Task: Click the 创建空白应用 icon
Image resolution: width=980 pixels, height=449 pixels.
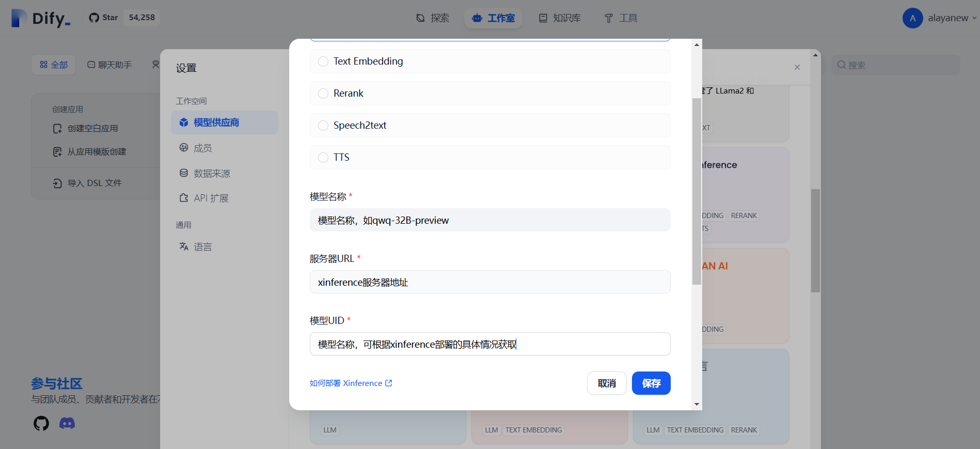Action: click(x=57, y=129)
